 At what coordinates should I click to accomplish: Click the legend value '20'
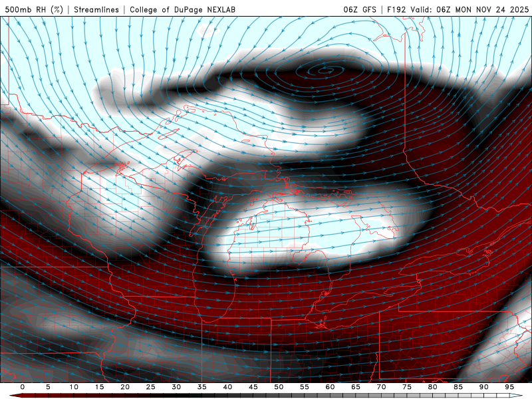(125, 387)
